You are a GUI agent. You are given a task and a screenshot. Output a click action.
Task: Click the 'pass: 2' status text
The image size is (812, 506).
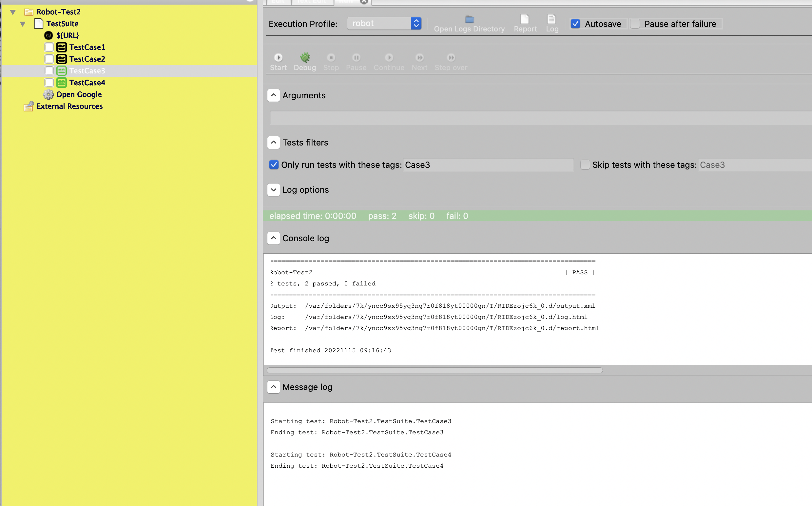382,216
